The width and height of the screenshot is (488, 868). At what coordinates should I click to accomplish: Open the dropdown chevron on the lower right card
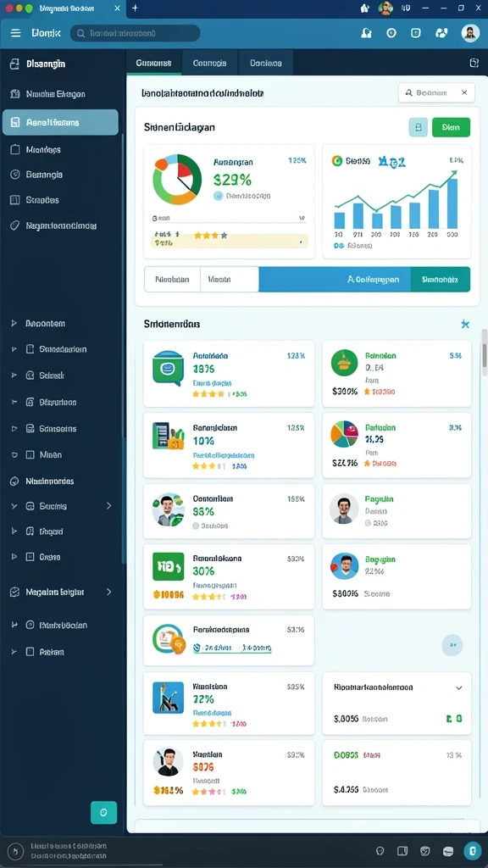click(458, 687)
